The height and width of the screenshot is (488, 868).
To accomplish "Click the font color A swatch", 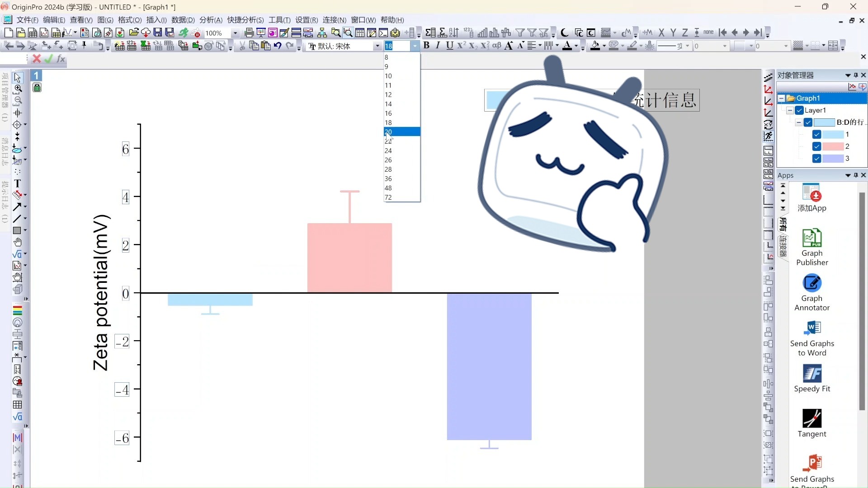I will pos(567,46).
